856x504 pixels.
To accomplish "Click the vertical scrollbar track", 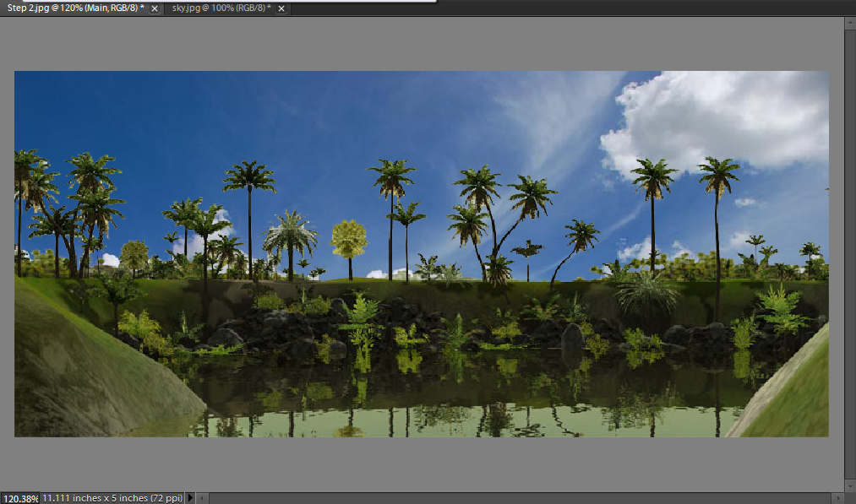I will (x=850, y=253).
